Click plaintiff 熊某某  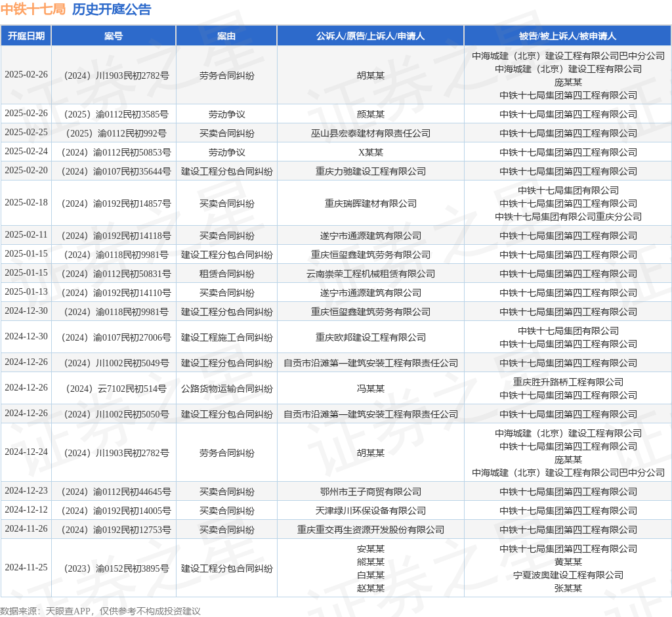click(x=371, y=562)
